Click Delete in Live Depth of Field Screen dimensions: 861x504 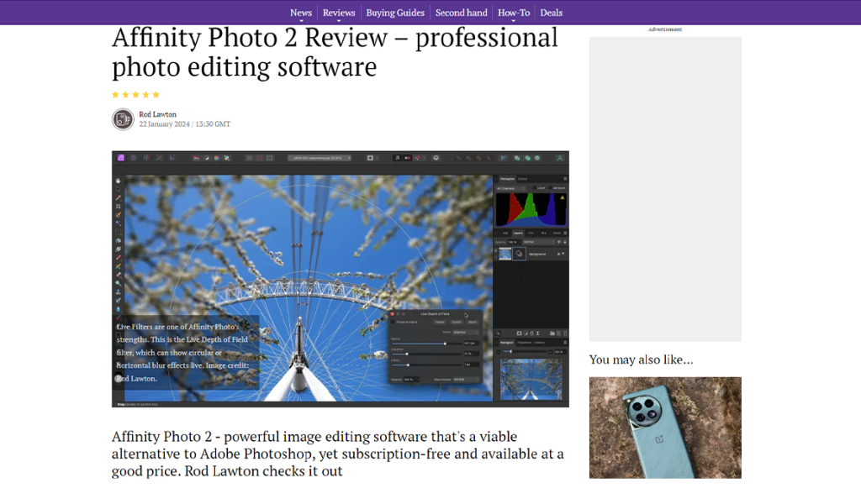click(457, 322)
